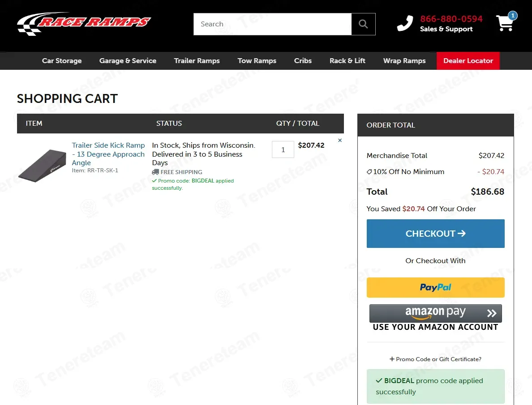The width and height of the screenshot is (532, 405).
Task: Click the search magnifier button
Action: 363,24
